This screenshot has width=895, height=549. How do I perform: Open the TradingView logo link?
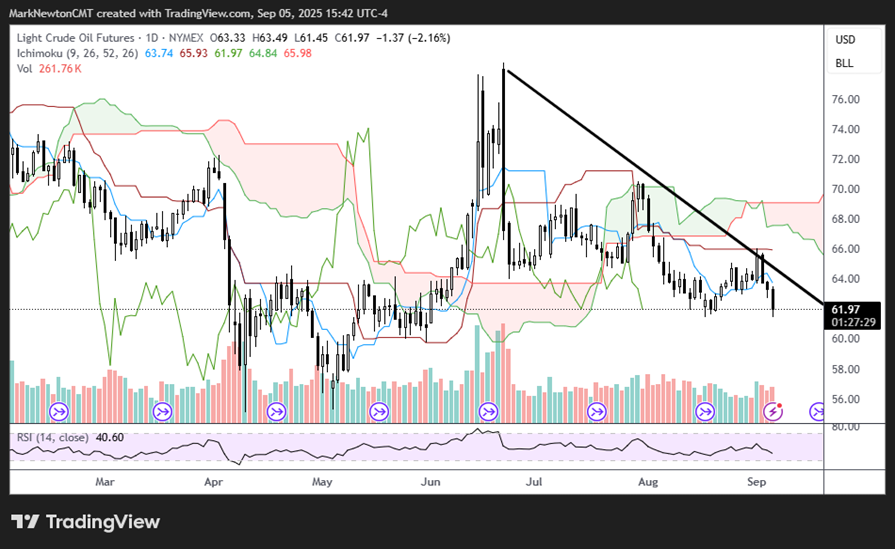click(x=85, y=521)
